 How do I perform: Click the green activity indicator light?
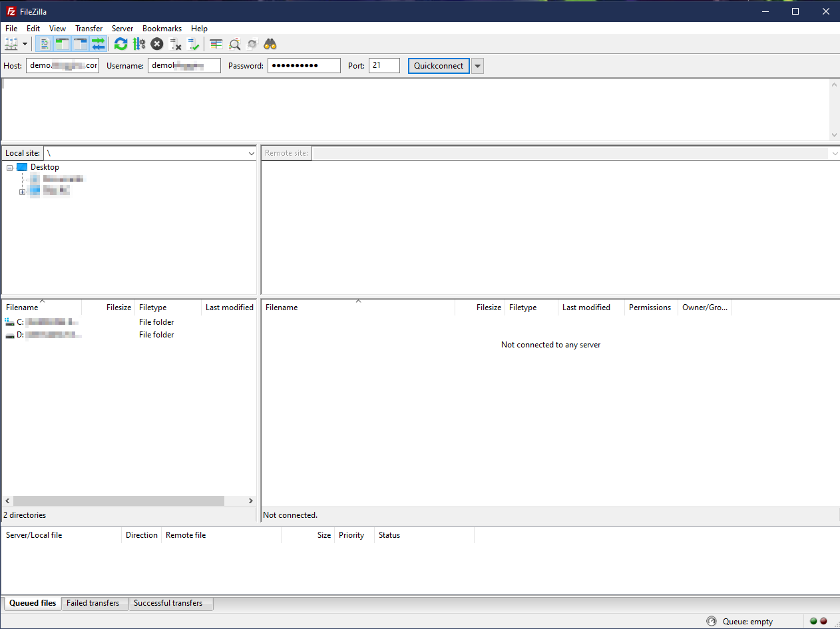[813, 621]
